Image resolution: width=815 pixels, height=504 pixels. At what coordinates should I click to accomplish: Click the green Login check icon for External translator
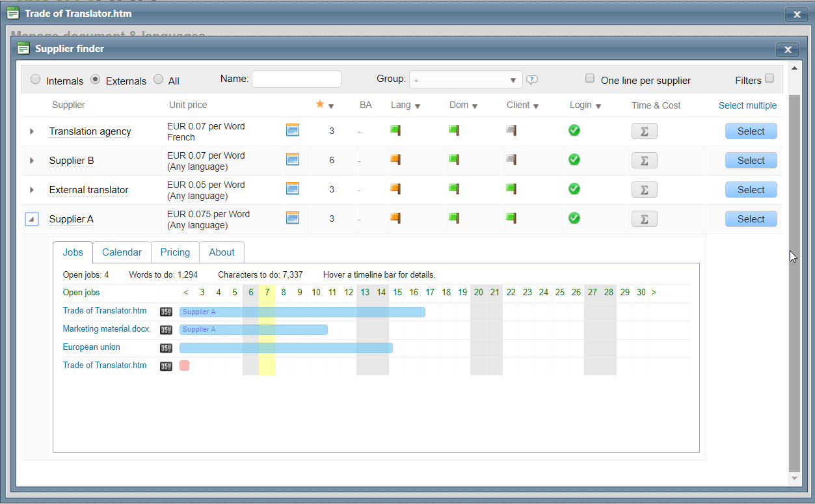[x=574, y=189]
